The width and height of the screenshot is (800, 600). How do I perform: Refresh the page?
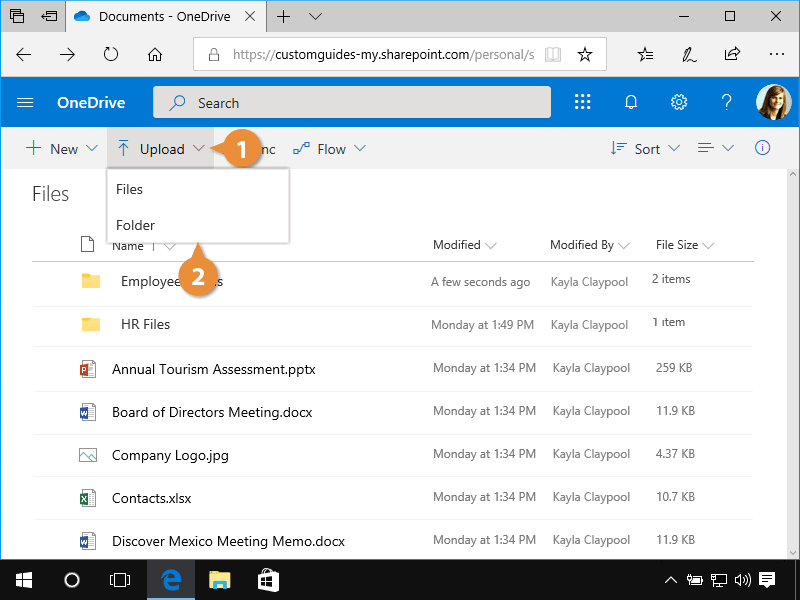(111, 54)
